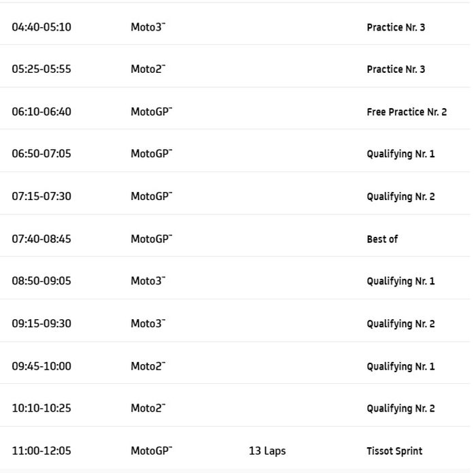
Task: Open Moto3 Qualifying Nr. 2 session
Action: tap(401, 324)
